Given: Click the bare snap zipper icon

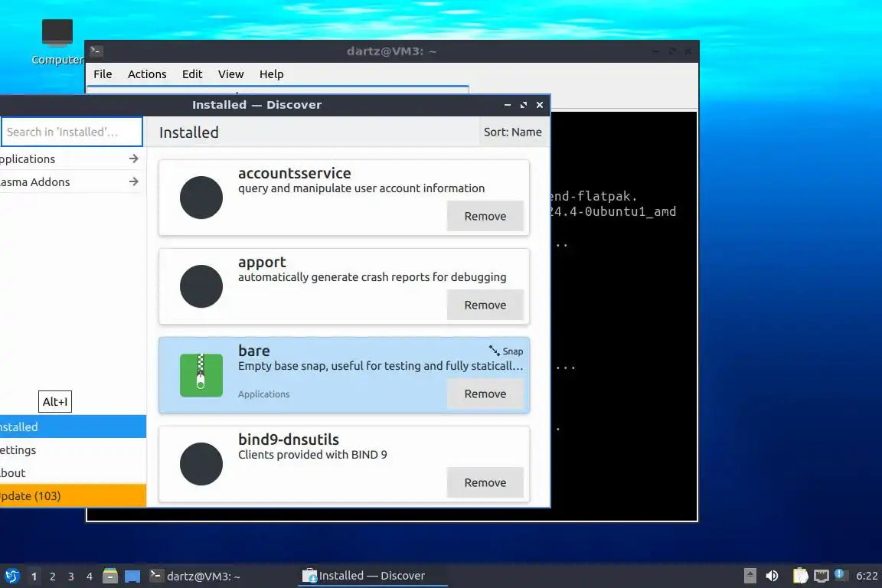Looking at the screenshot, I should [x=201, y=375].
